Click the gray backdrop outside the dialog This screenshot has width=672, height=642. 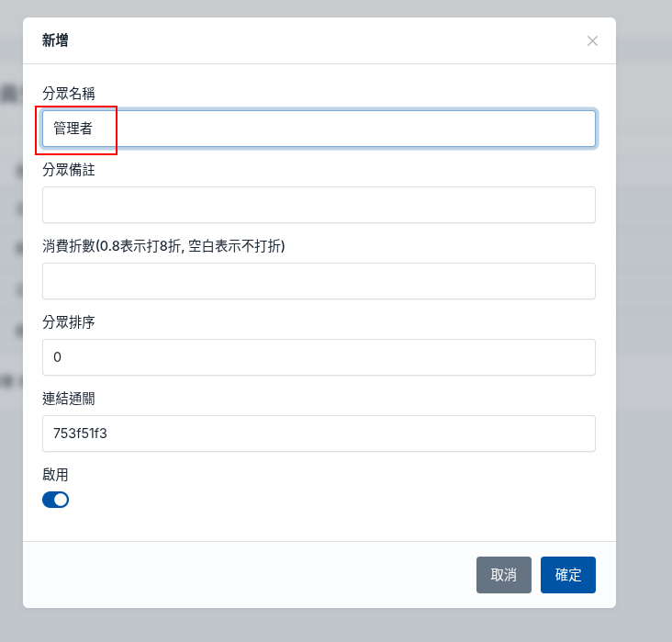(x=644, y=300)
